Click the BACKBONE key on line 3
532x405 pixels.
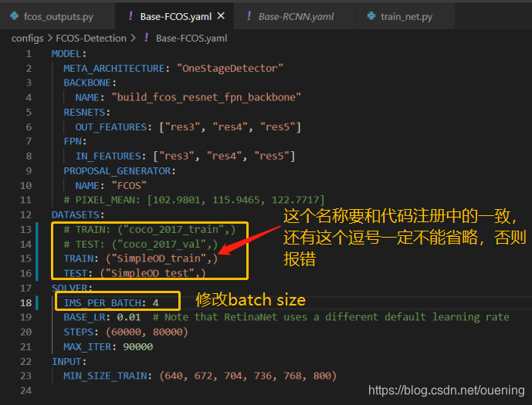pyautogui.click(x=87, y=83)
